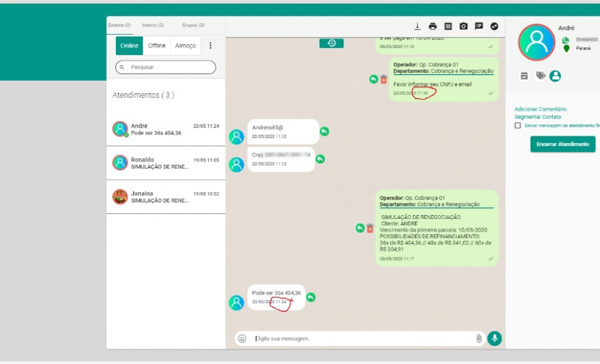Click the 'Favor informar seu CNPJ e email' text
Image resolution: width=600 pixels, height=364 pixels.
432,84
